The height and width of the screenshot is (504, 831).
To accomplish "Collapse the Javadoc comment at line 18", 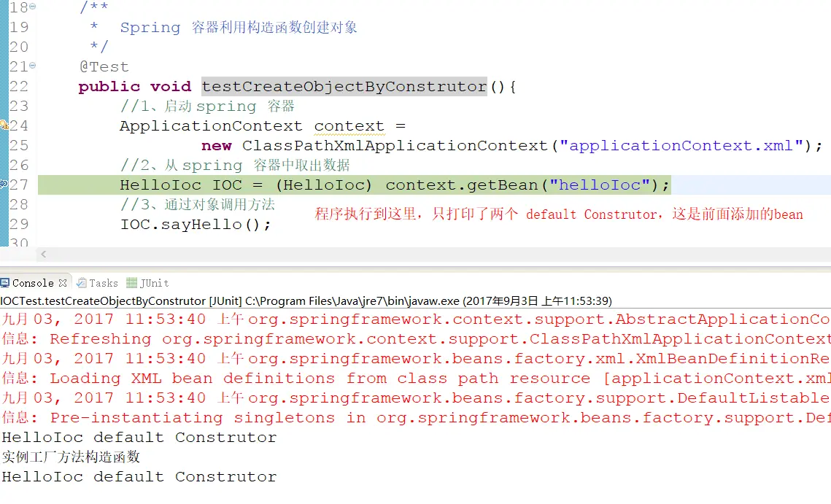I will coord(33,7).
